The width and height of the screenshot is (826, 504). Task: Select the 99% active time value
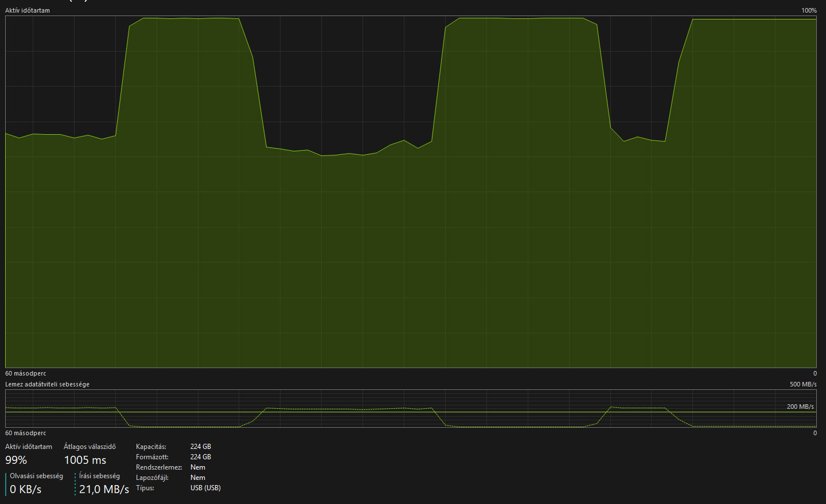point(16,460)
